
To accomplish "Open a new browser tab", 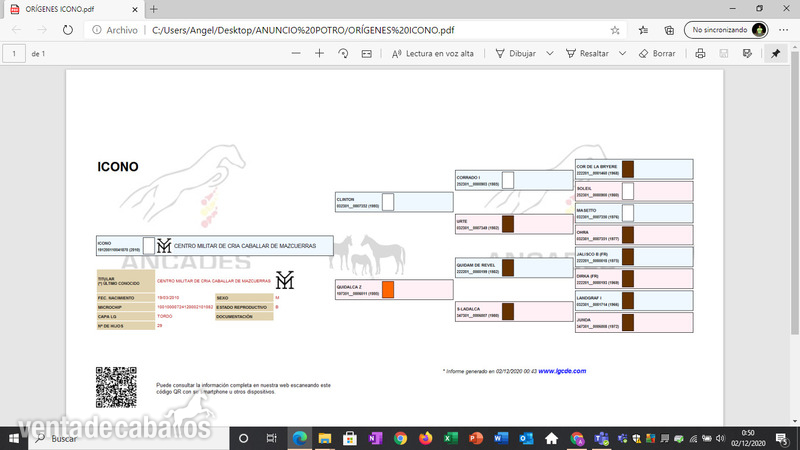I will pos(154,9).
